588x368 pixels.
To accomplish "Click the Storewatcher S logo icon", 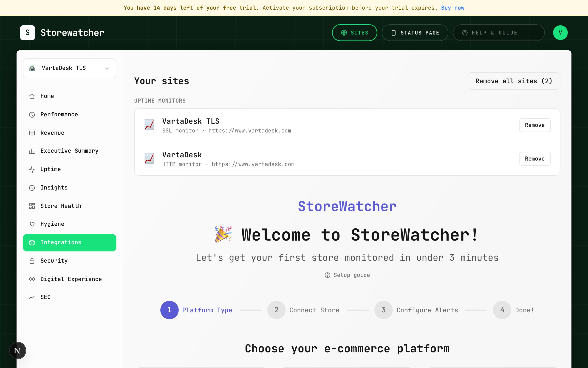I will (x=28, y=33).
